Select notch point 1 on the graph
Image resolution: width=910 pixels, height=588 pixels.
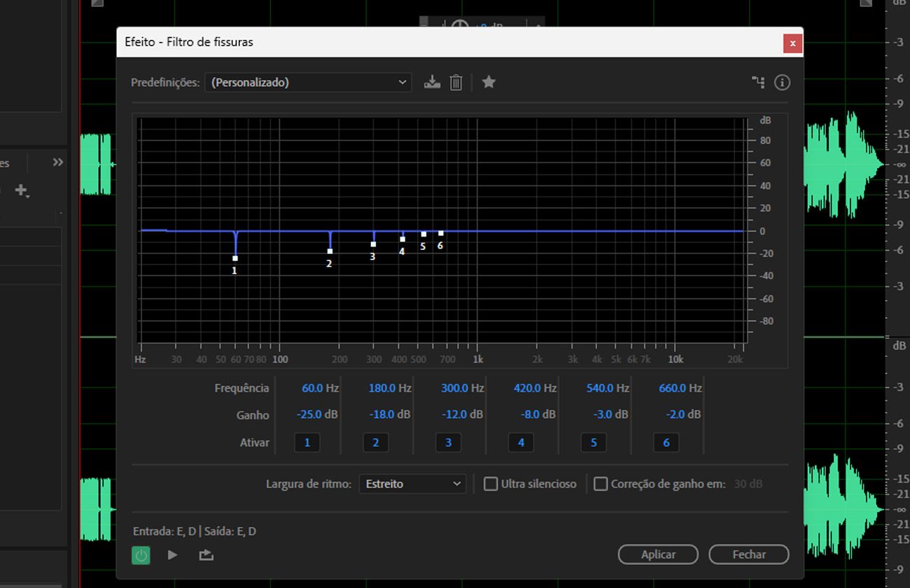pos(235,258)
